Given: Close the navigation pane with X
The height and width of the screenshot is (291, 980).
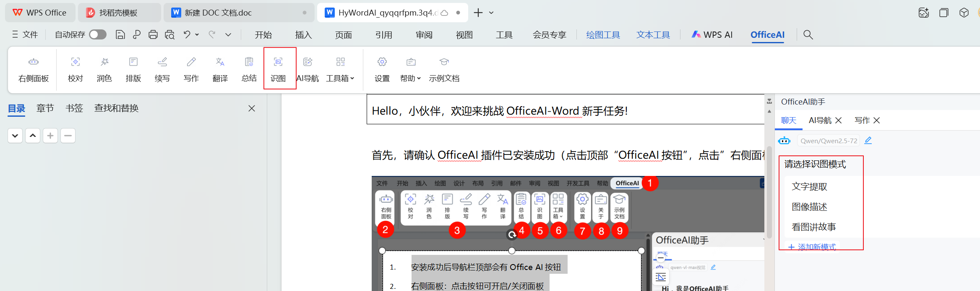Looking at the screenshot, I should 252,108.
